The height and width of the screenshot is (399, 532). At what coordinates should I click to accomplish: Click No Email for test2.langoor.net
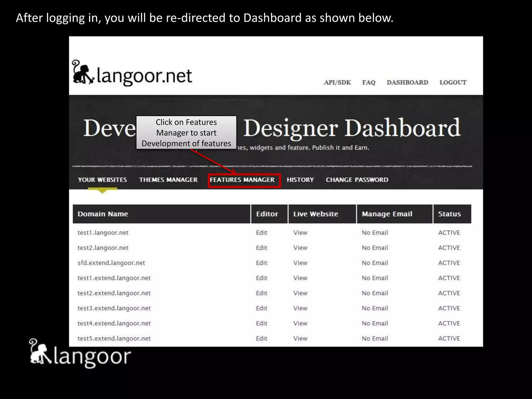point(375,248)
